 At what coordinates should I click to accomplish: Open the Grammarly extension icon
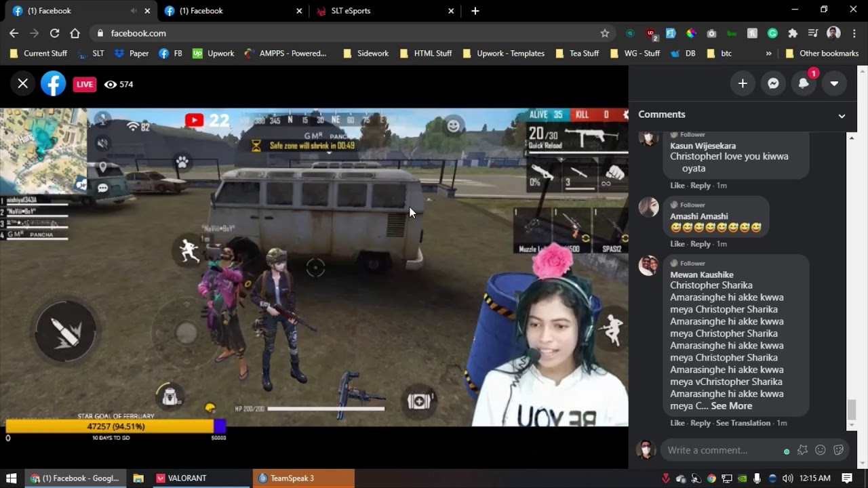pos(772,33)
